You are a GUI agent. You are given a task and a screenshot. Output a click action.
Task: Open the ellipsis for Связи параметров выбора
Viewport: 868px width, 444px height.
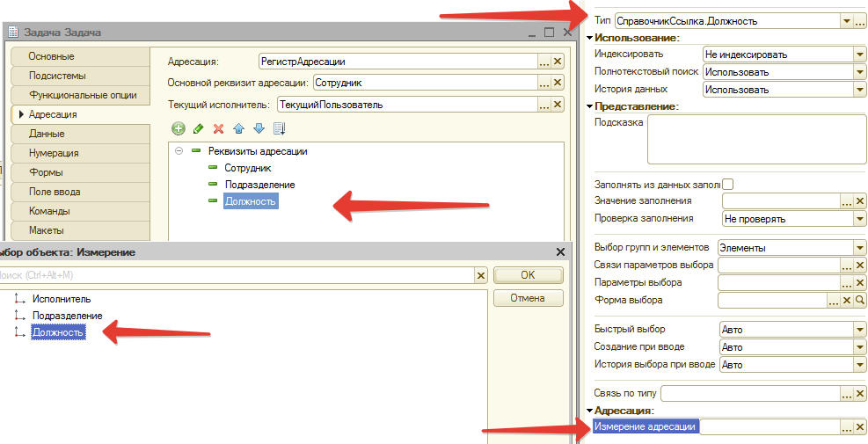846,266
